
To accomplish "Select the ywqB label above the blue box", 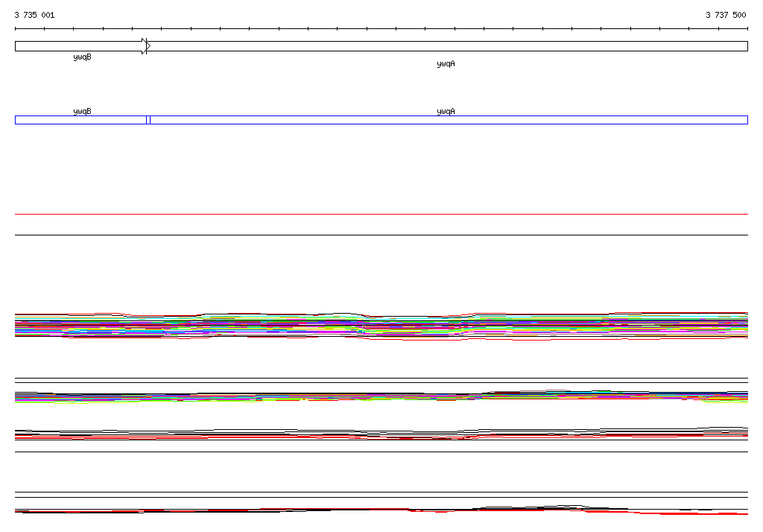I will pyautogui.click(x=82, y=112).
